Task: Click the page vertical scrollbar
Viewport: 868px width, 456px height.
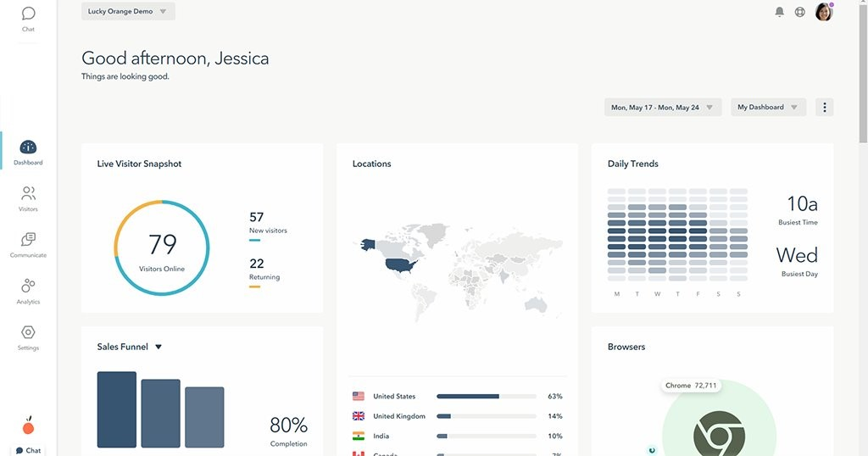Action: click(x=863, y=72)
